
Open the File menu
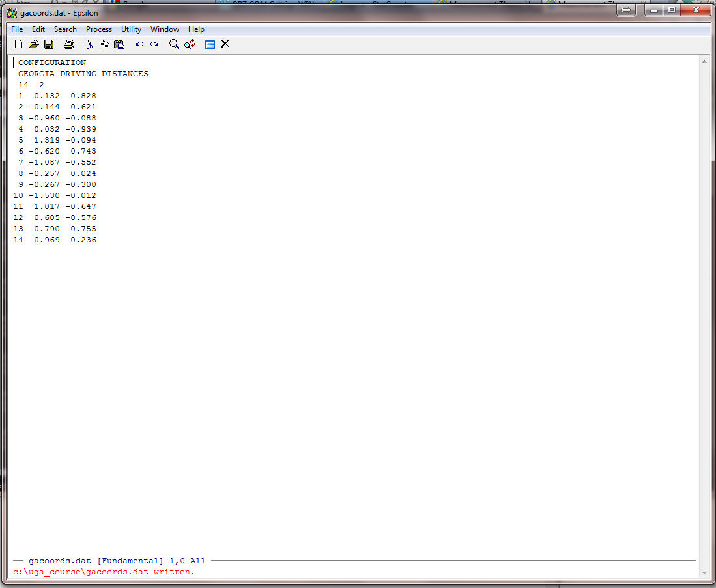pyautogui.click(x=17, y=29)
